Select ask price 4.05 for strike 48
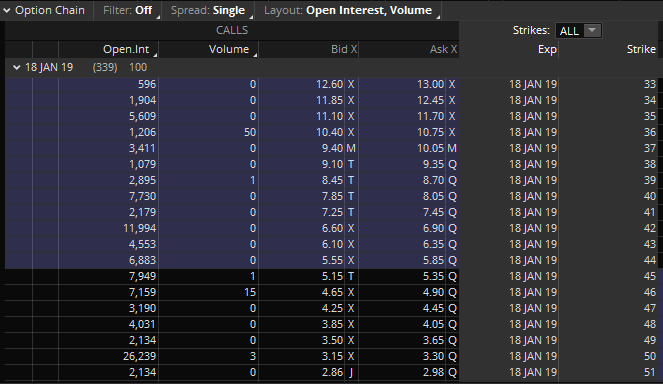663x384 pixels. coord(433,325)
